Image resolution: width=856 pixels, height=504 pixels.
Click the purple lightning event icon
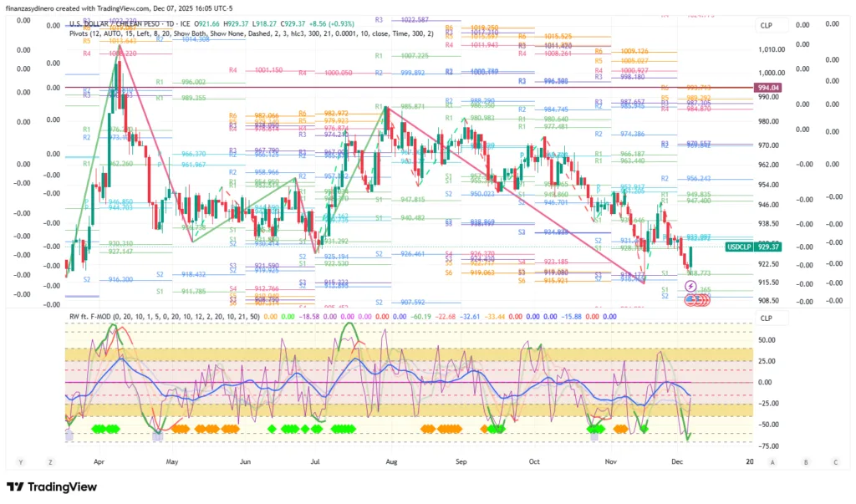[x=690, y=286]
